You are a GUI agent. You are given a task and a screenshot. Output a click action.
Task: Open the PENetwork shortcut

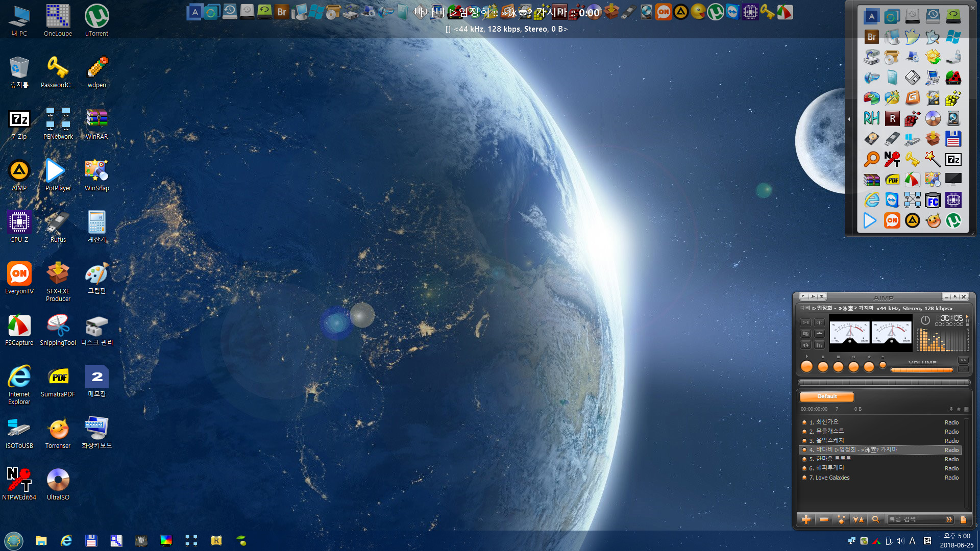click(58, 123)
